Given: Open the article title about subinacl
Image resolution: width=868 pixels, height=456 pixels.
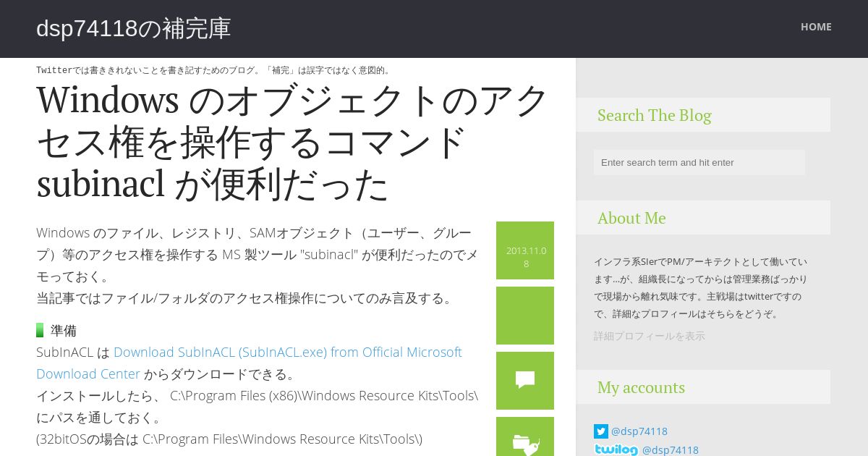Looking at the screenshot, I should pos(293,142).
